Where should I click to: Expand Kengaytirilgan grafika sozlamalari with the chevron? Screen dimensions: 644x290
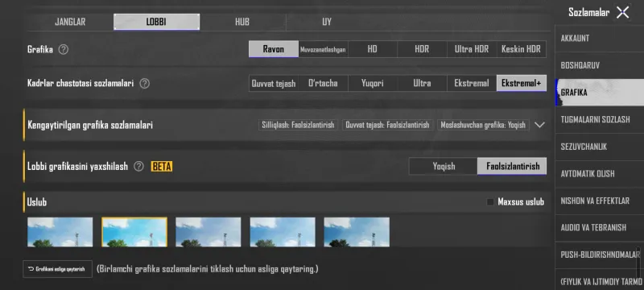click(539, 125)
